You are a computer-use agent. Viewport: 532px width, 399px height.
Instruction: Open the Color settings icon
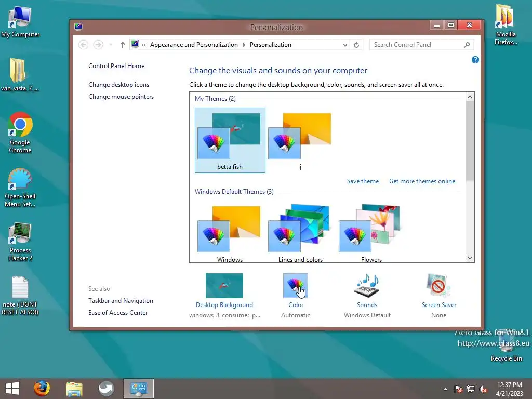coord(296,286)
